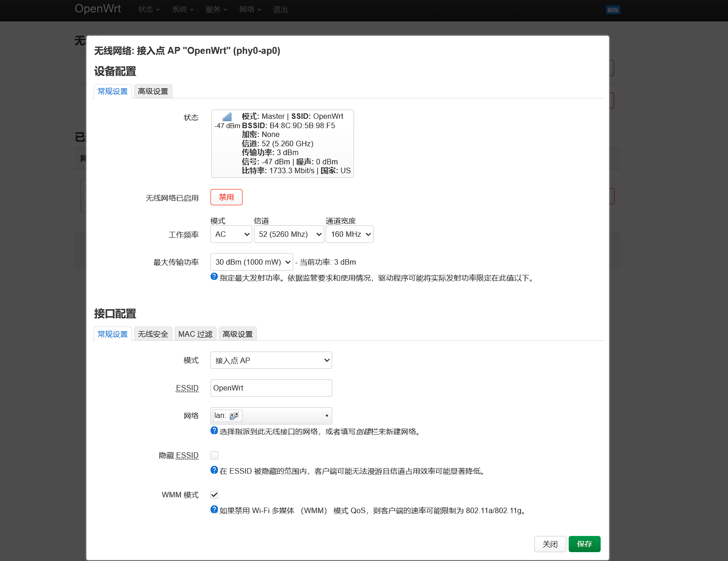Click the ESSID text field
Image resolution: width=728 pixels, height=561 pixels.
click(x=271, y=388)
